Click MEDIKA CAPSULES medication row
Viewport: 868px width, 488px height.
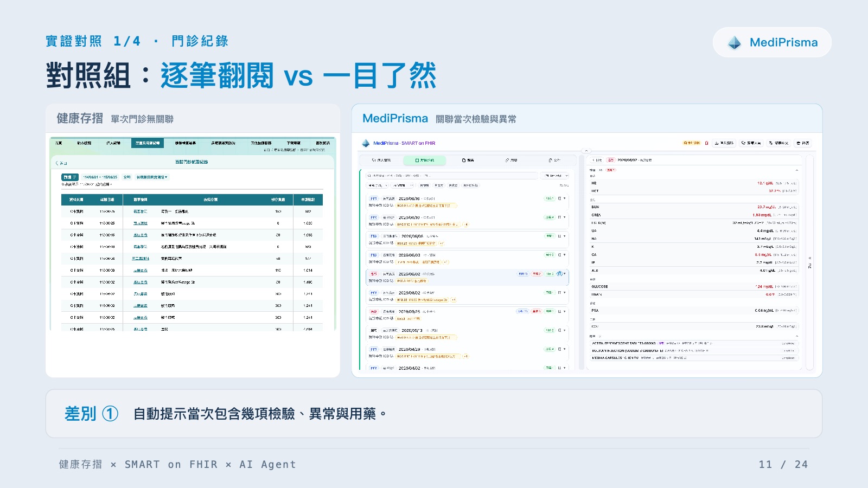pyautogui.click(x=694, y=358)
